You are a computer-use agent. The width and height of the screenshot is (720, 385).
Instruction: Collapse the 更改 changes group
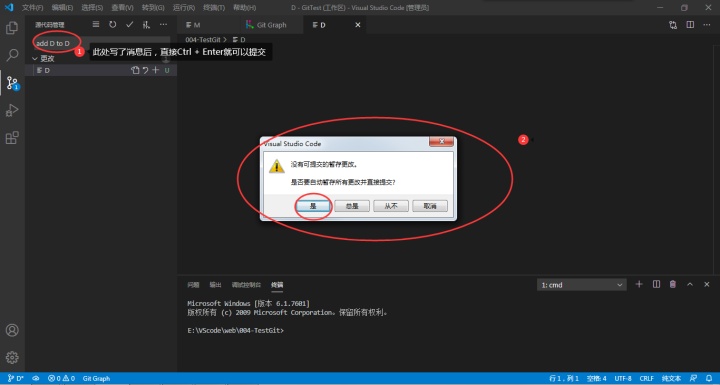pos(35,59)
